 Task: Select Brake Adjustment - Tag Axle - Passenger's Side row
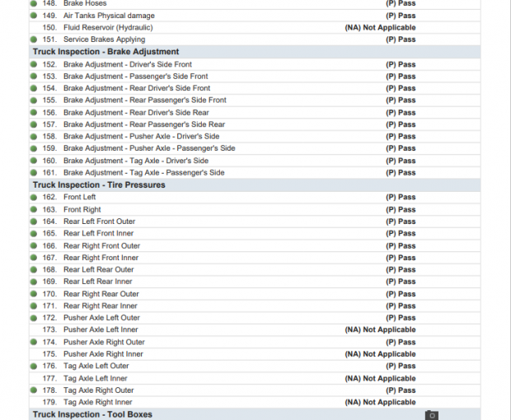coord(143,173)
